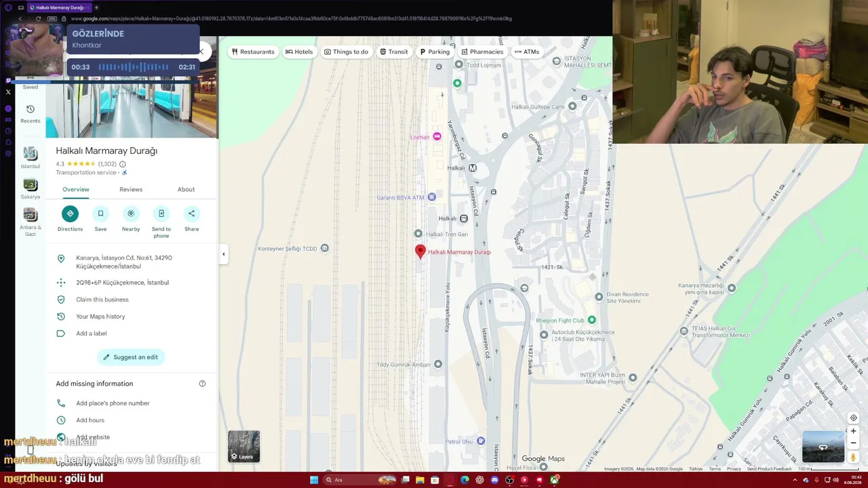Open the X icon in browser sidebar
This screenshot has height=488, width=868.
8,92
